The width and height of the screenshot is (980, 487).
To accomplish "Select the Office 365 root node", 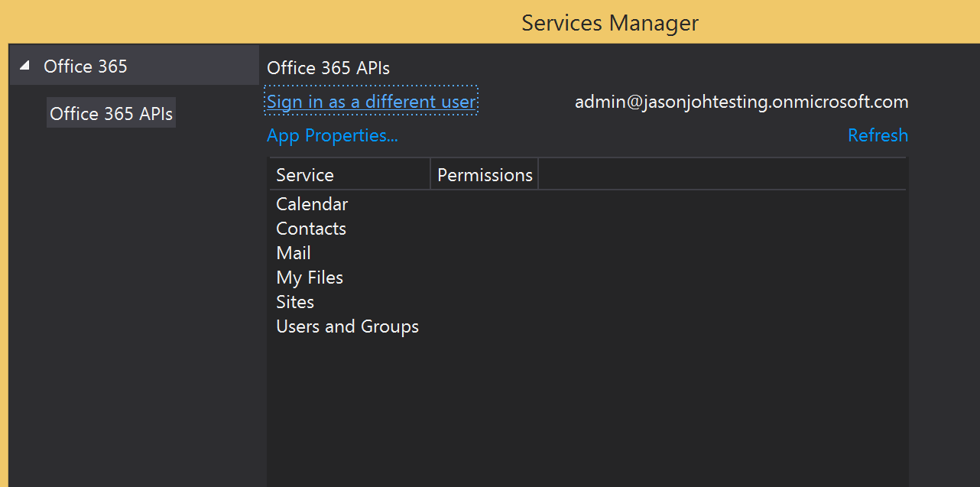I will (x=86, y=67).
